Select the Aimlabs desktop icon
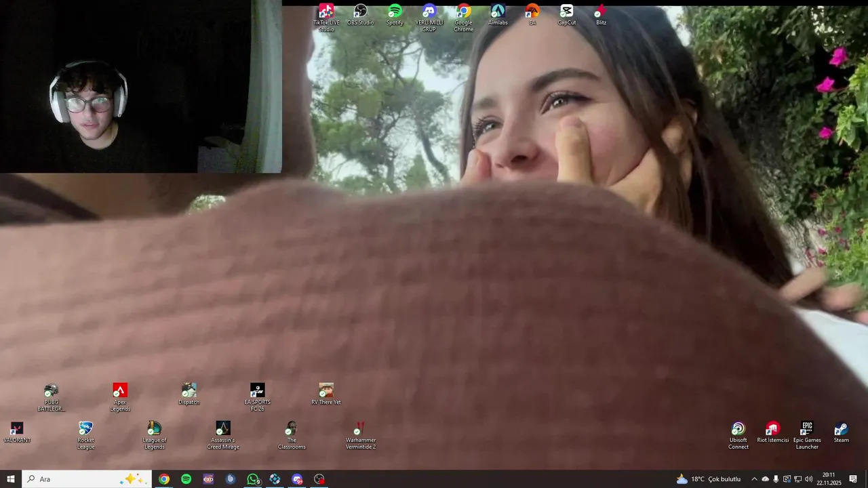 [x=498, y=15]
